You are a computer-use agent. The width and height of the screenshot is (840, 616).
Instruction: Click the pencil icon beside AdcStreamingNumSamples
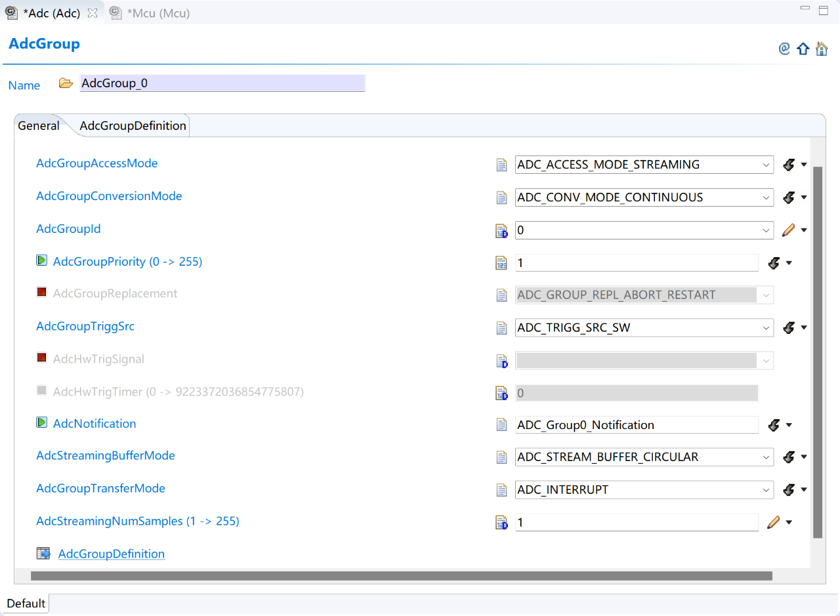[773, 522]
